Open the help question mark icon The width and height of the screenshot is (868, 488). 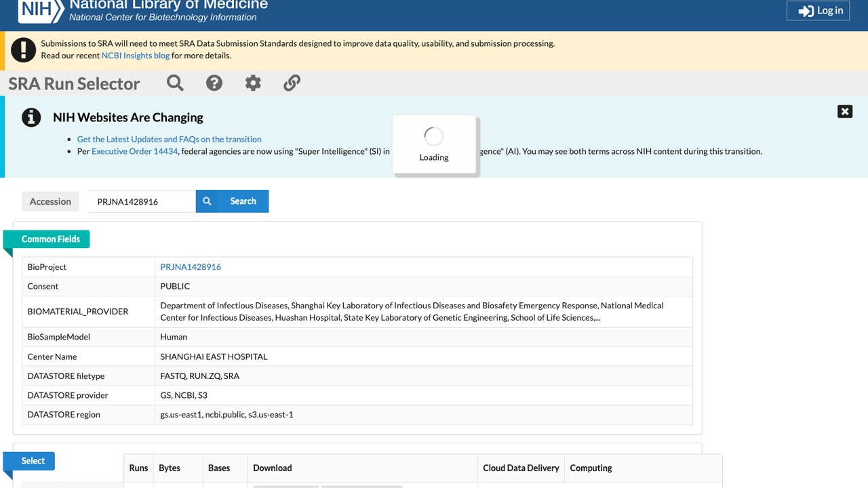click(214, 83)
